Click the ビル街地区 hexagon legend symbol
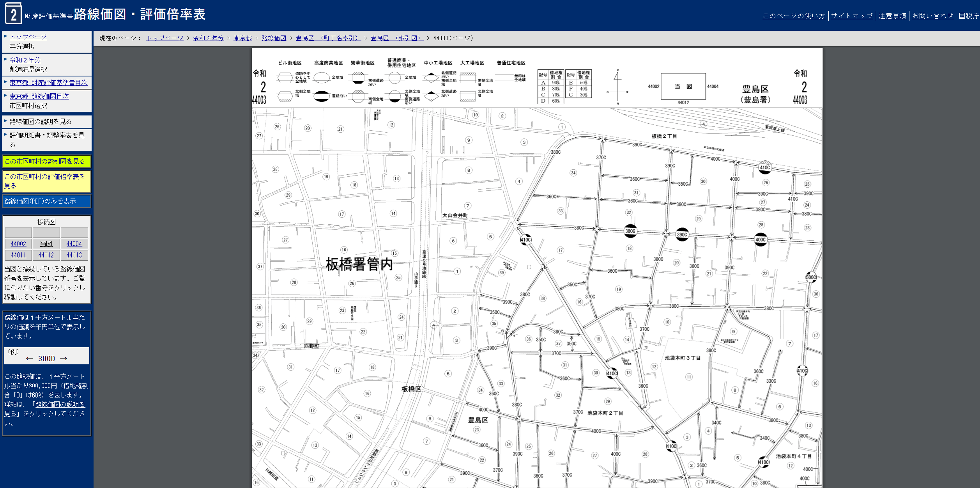The width and height of the screenshot is (980, 488). [285, 78]
